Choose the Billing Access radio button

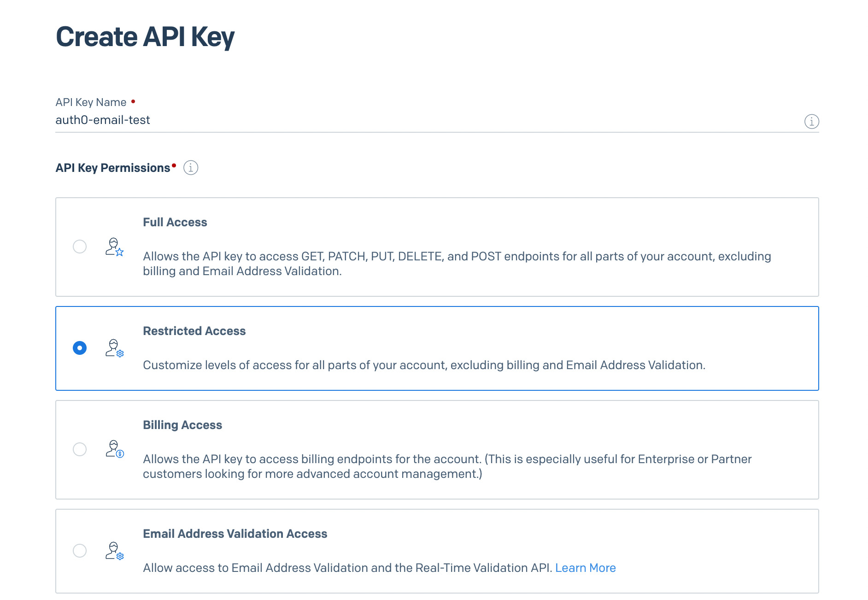80,450
